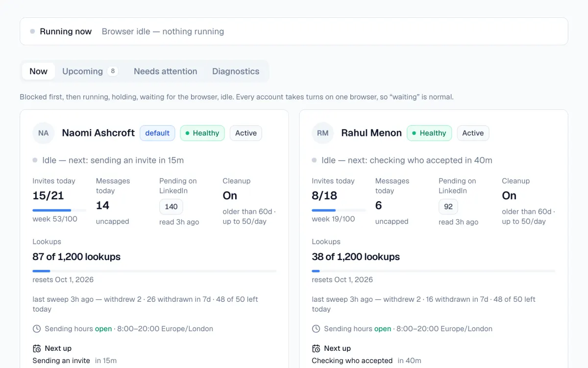Click Rahul's resets Oct 1, 2026 text
The height and width of the screenshot is (368, 588).
point(343,280)
